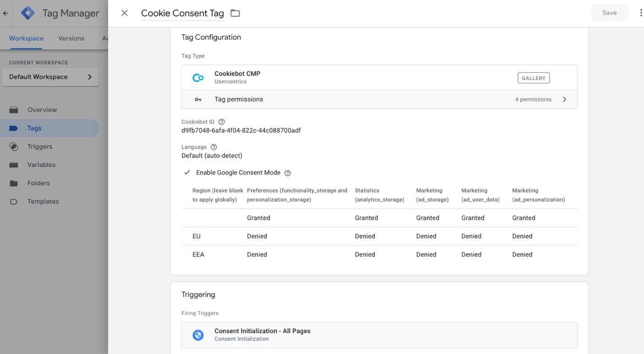
Task: Click the Statistics (analytics_storage) column header
Action: click(379, 195)
